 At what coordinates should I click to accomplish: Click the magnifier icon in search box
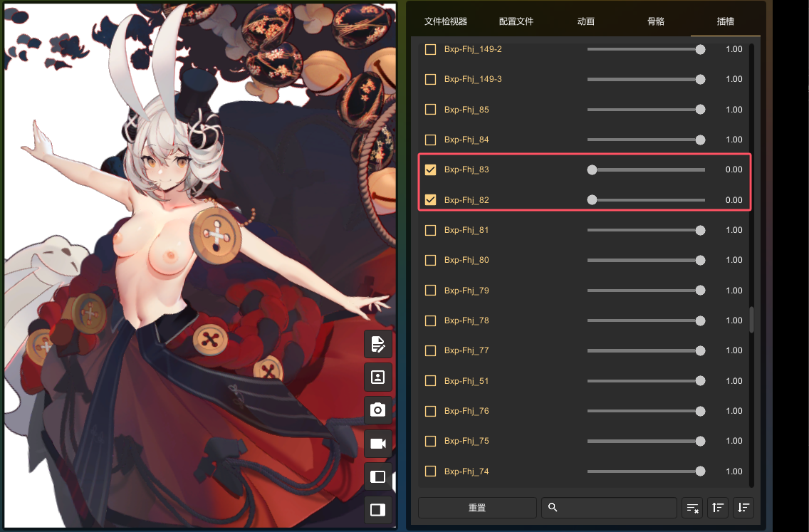coord(553,507)
